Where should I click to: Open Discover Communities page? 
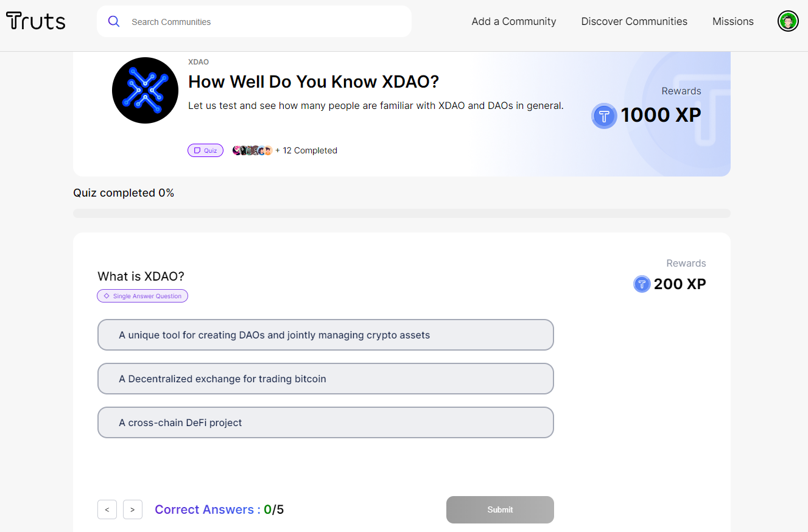(634, 21)
